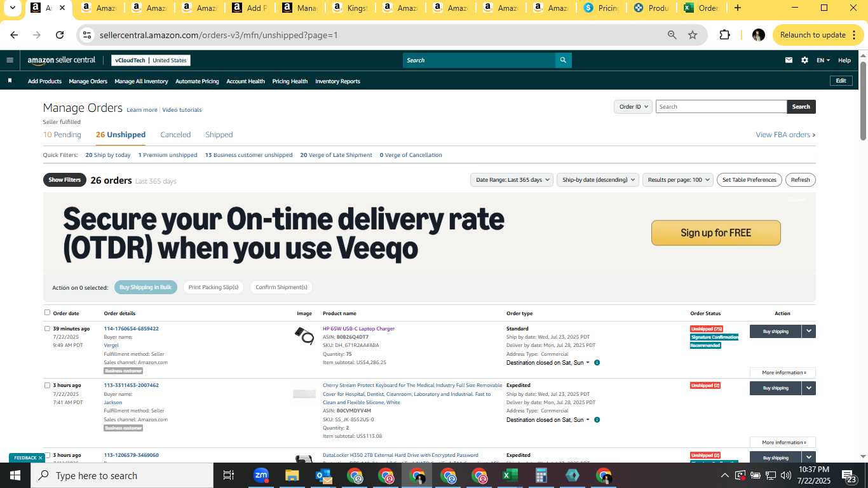The height and width of the screenshot is (488, 868).
Task: Open Ship-by date (descending) sort dropdown
Action: [x=598, y=180]
